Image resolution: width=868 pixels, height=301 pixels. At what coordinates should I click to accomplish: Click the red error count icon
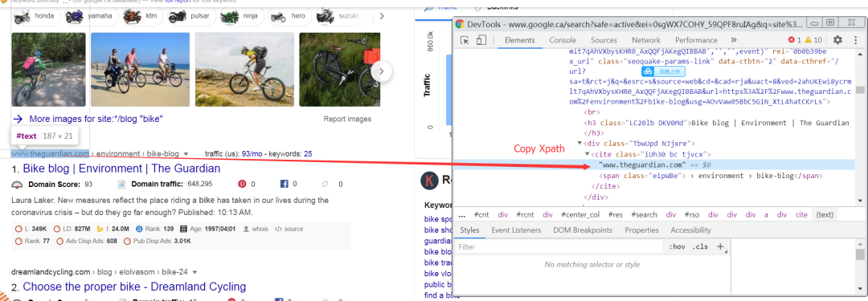[x=791, y=40]
